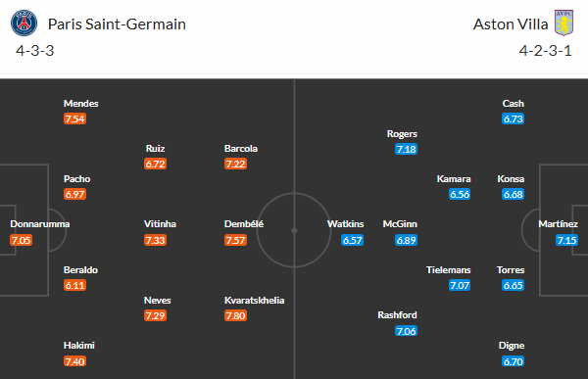Click Donnarumma's player name
This screenshot has width=588, height=379.
(40, 224)
